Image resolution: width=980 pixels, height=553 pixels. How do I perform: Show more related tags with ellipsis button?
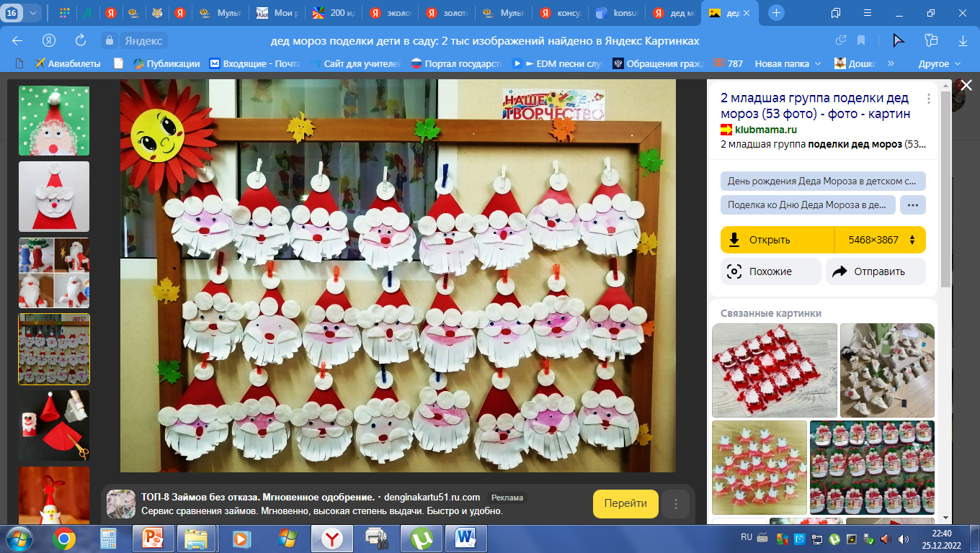(x=912, y=204)
